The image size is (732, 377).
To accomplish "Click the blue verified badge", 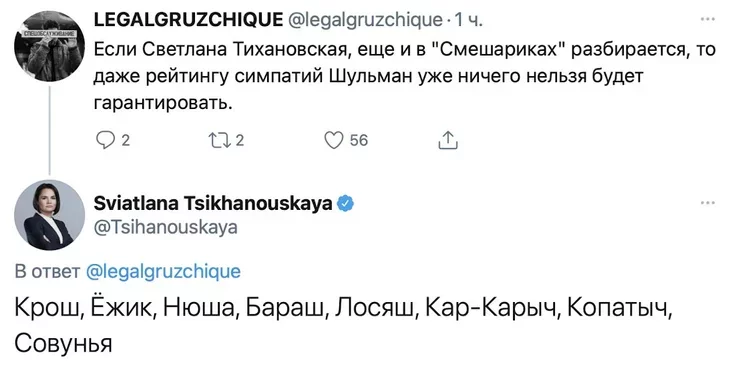I will coord(346,204).
